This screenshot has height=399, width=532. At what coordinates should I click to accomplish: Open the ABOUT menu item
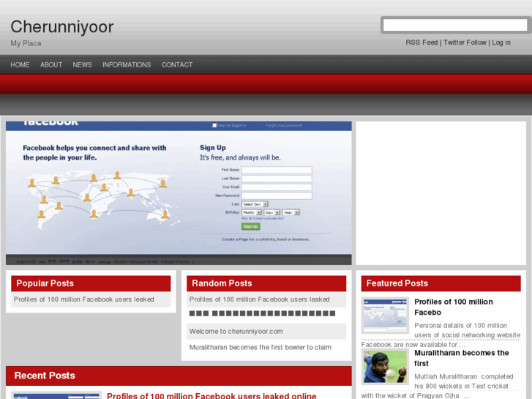[x=51, y=65]
